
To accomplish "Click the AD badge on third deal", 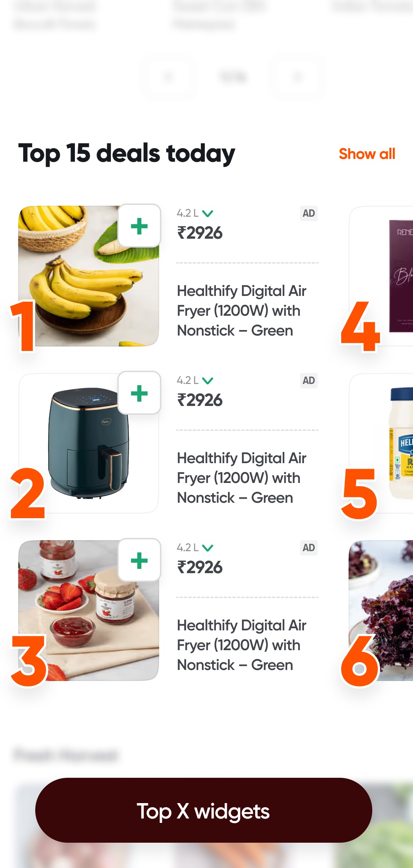I will pyautogui.click(x=309, y=548).
